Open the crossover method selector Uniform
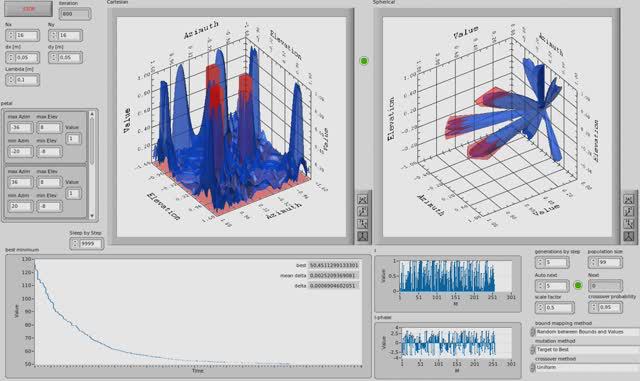Screen dimensions: 640x381 (x=585, y=368)
